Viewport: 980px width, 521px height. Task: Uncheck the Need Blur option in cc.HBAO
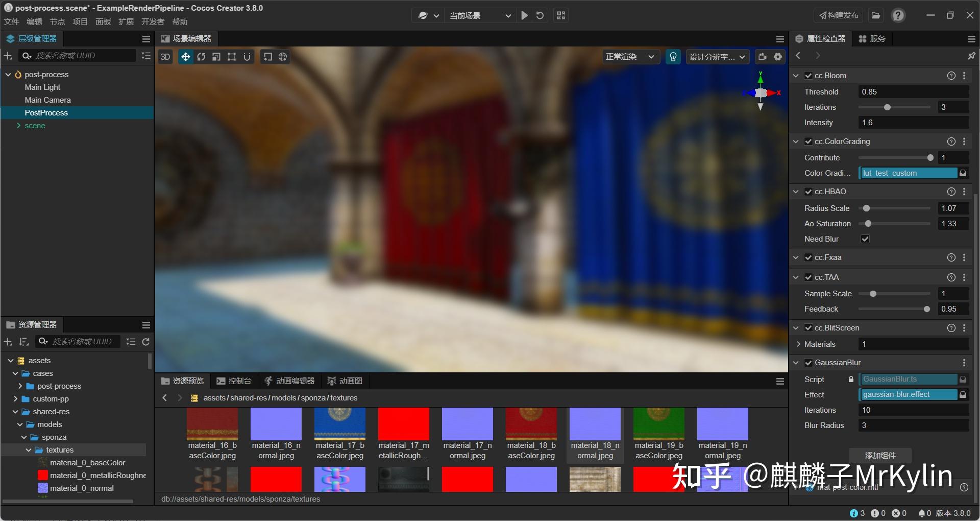coord(865,239)
